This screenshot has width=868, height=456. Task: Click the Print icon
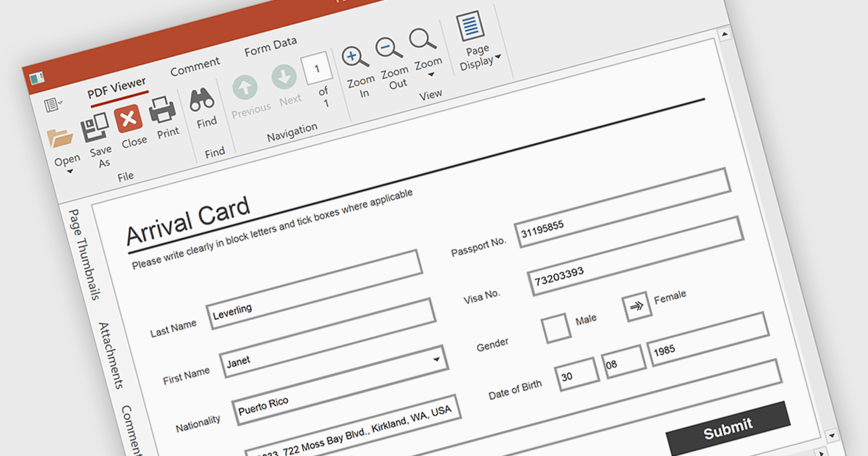coord(163,110)
